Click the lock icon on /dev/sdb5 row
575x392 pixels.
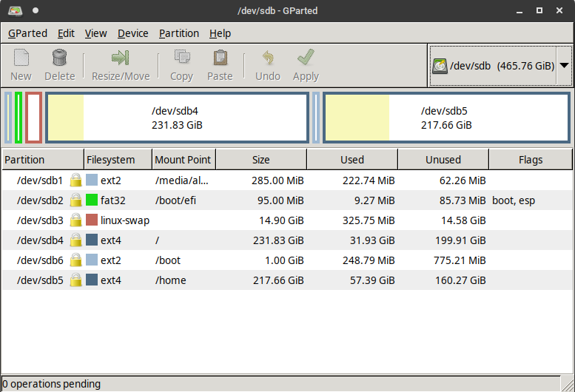tap(76, 280)
